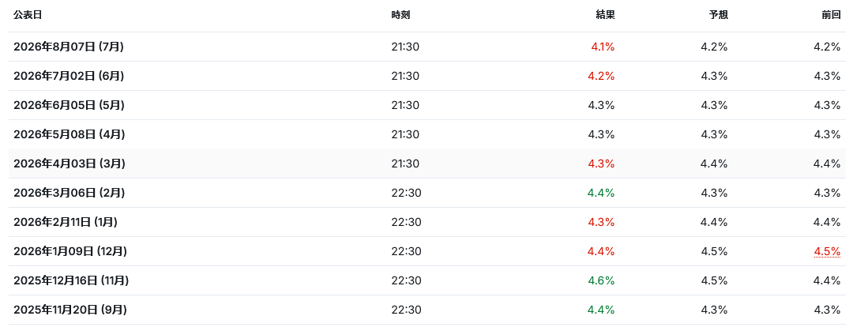Select the 2026年7月02日 (6月) release date
Viewport: 868px width, 331px height.
69,76
